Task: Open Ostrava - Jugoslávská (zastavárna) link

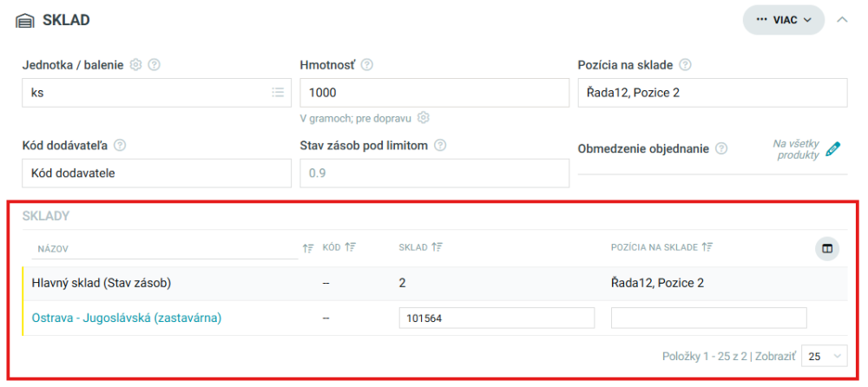Action: 127,318
